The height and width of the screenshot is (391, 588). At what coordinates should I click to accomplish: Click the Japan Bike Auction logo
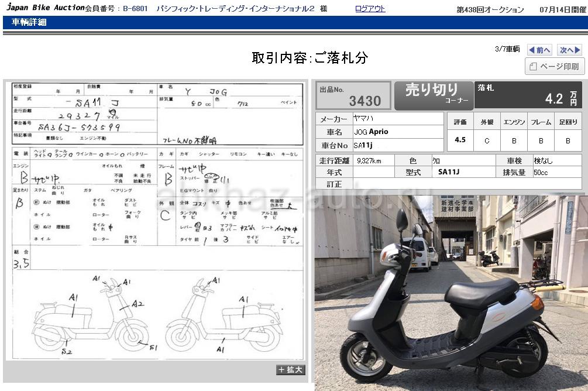tap(46, 8)
